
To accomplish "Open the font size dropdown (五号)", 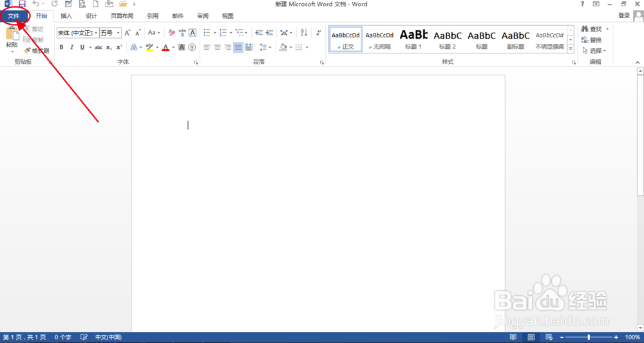I will [118, 33].
